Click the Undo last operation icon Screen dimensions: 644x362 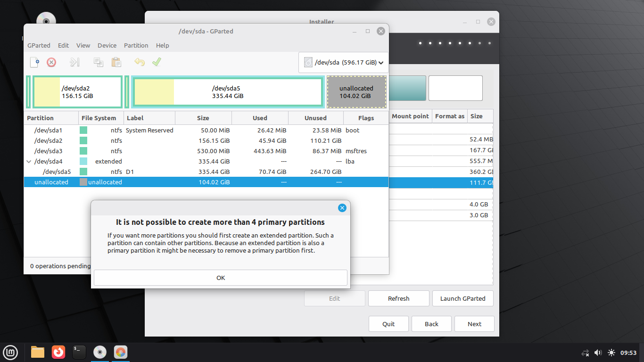coord(139,62)
